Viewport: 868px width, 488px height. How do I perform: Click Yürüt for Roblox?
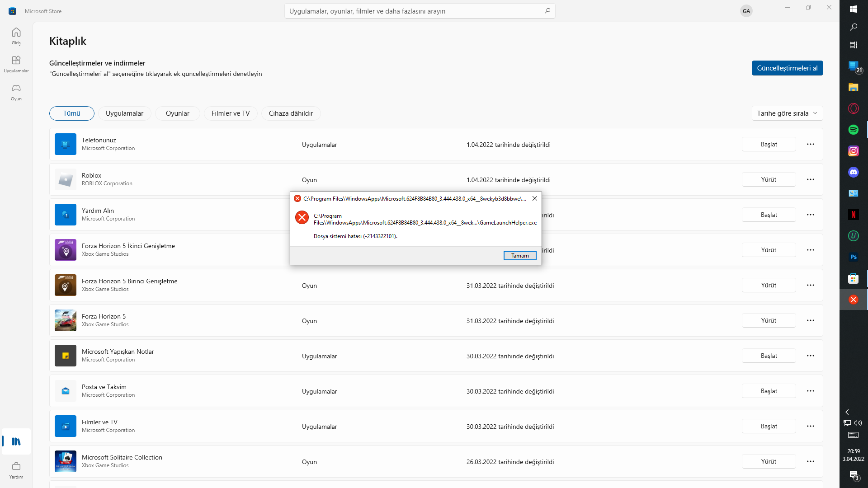769,179
